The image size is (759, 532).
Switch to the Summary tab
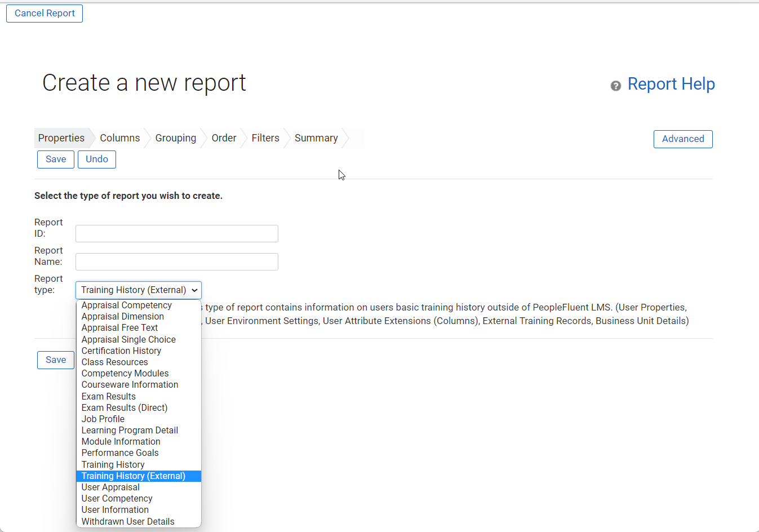click(x=316, y=138)
